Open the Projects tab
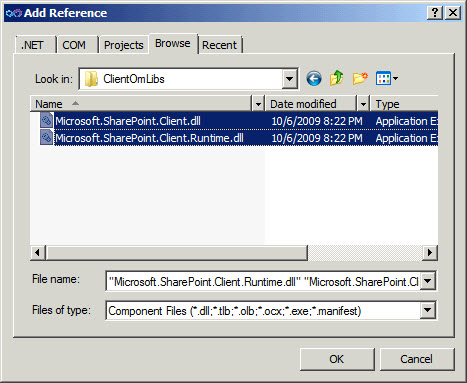The width and height of the screenshot is (467, 383). pyautogui.click(x=124, y=45)
